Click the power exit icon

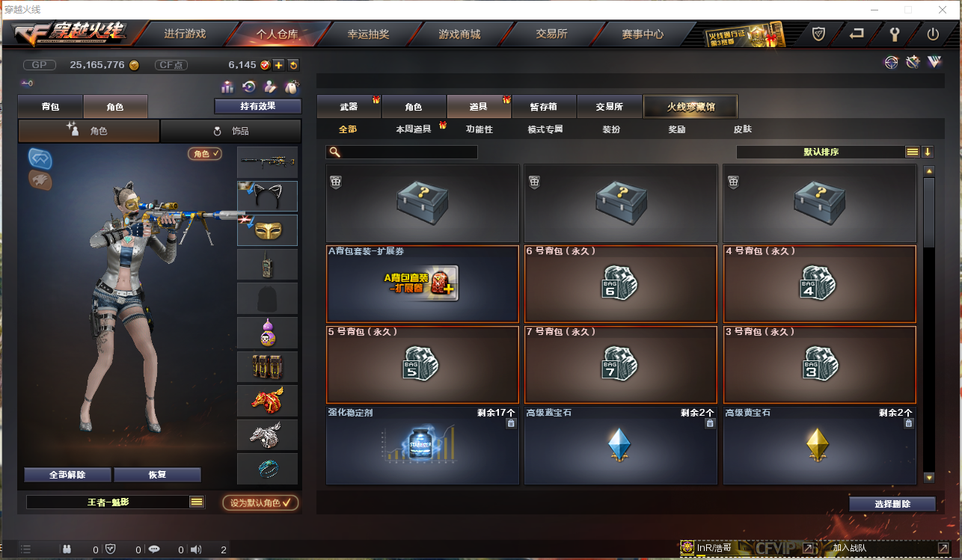933,34
